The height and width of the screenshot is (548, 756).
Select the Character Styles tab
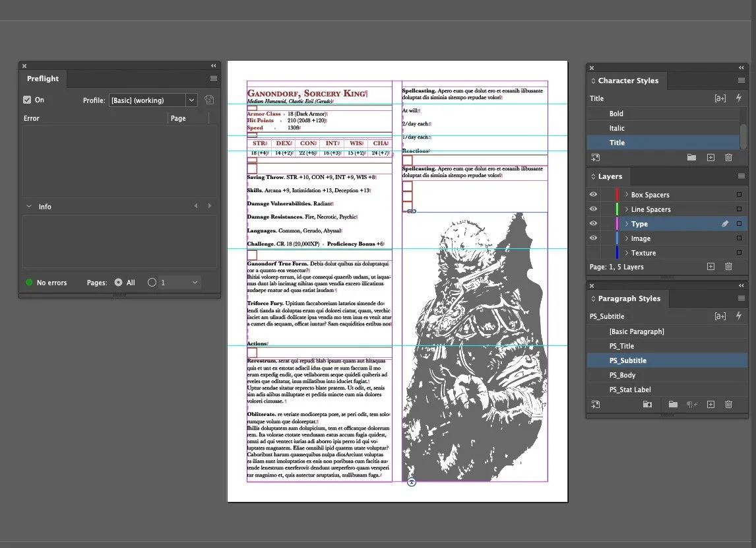coord(627,81)
